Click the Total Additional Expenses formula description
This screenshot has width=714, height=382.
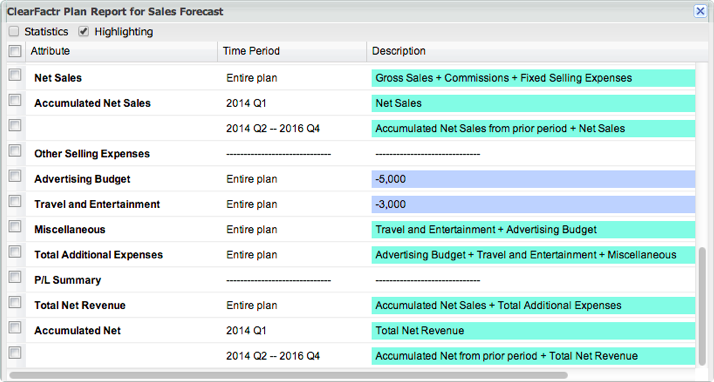tap(533, 255)
